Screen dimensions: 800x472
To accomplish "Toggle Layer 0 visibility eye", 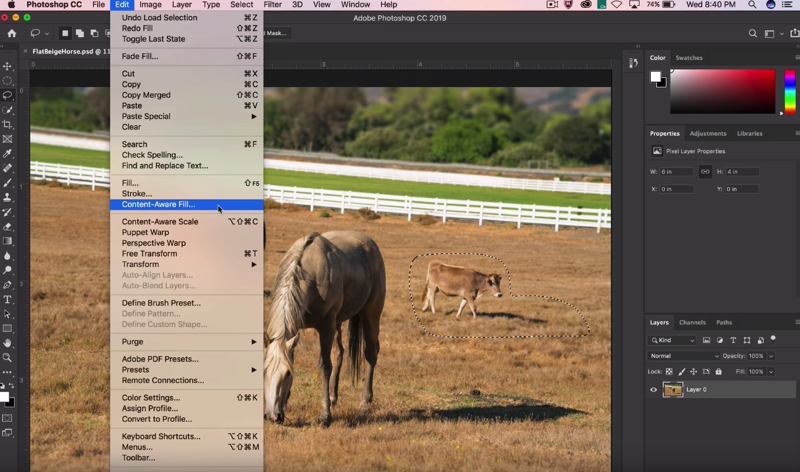I will pos(654,390).
